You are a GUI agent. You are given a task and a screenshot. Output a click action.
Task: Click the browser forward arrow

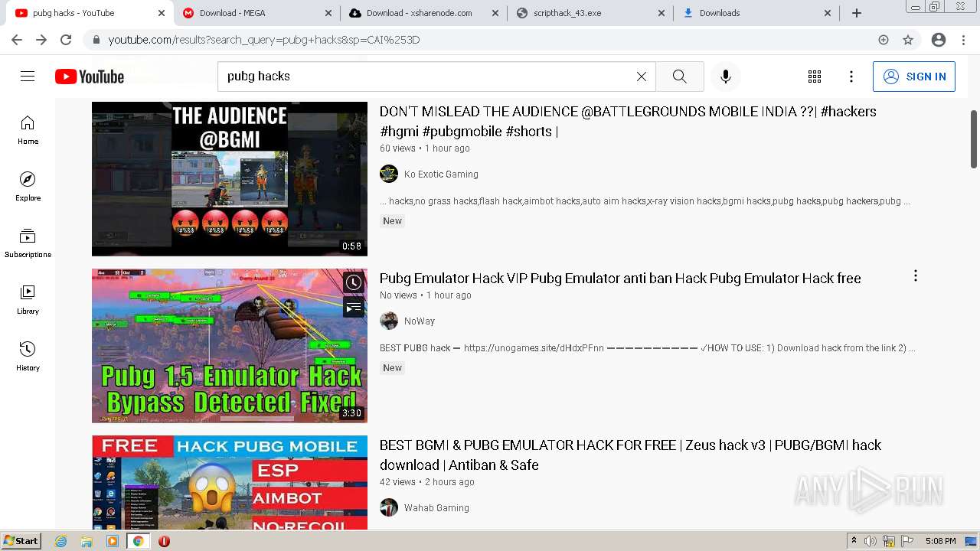tap(41, 40)
